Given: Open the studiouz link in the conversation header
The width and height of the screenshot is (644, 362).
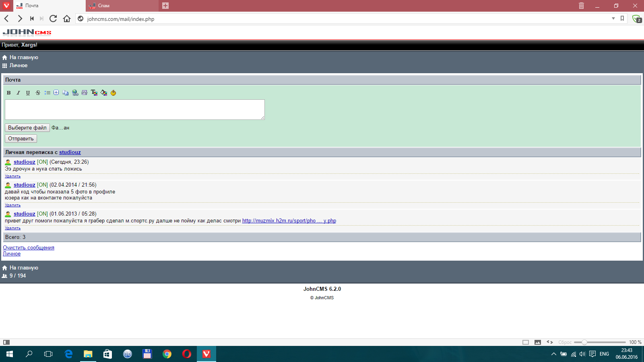Looking at the screenshot, I should (x=70, y=152).
